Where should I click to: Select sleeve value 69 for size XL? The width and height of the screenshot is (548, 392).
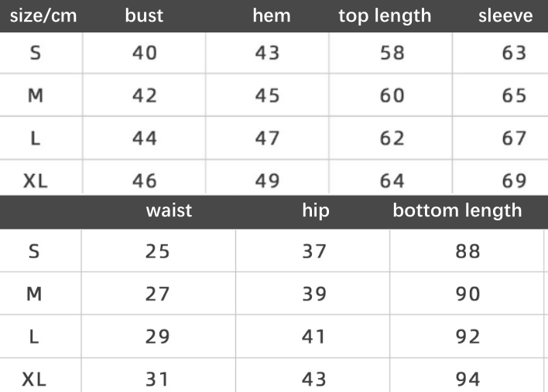click(x=514, y=181)
